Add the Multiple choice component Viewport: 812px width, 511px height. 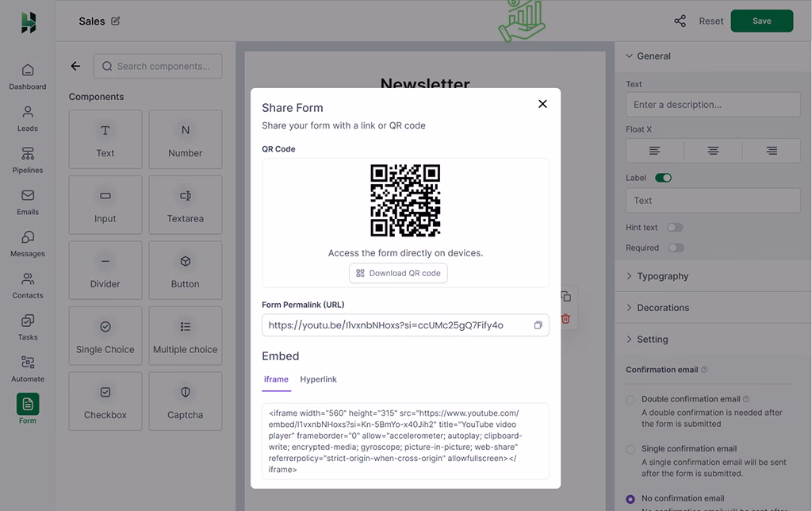(186, 336)
